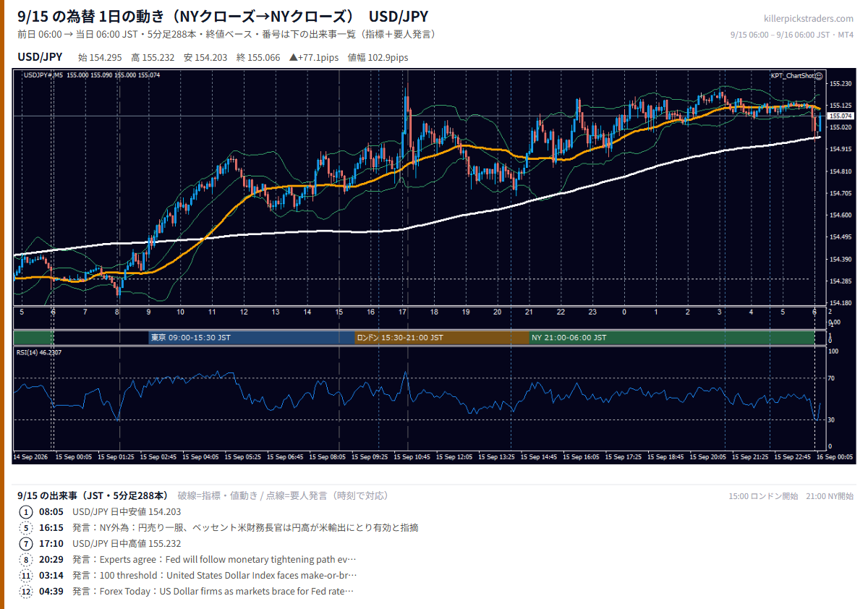
Task: Click the 安 154.203 low value
Action: pyautogui.click(x=205, y=58)
